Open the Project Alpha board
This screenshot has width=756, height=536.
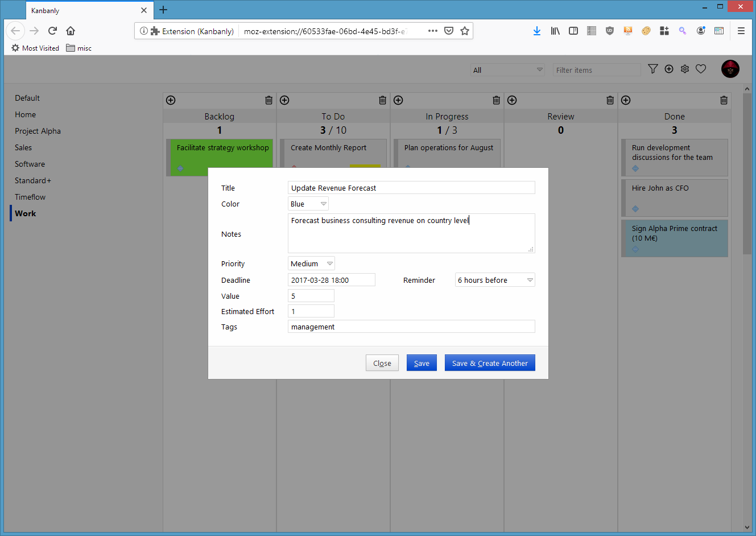[x=38, y=131]
